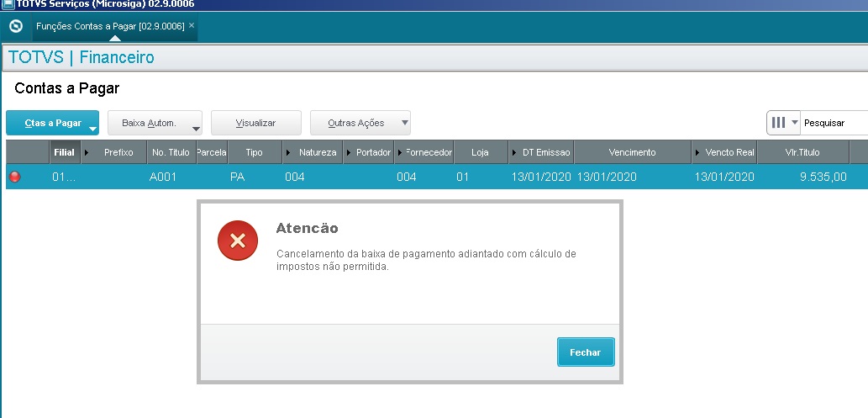
Task: Expand the Outras Ações dropdown arrow
Action: coord(405,123)
